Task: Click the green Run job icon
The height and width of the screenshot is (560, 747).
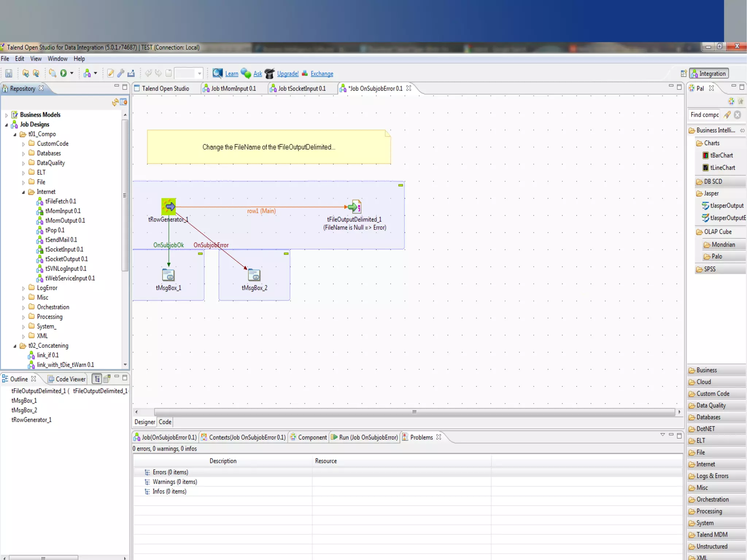Action: coord(63,73)
